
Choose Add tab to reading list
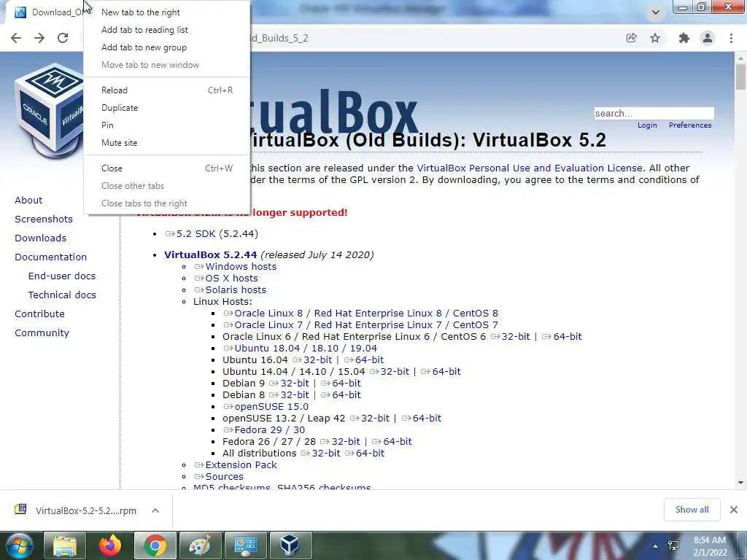tap(167, 30)
